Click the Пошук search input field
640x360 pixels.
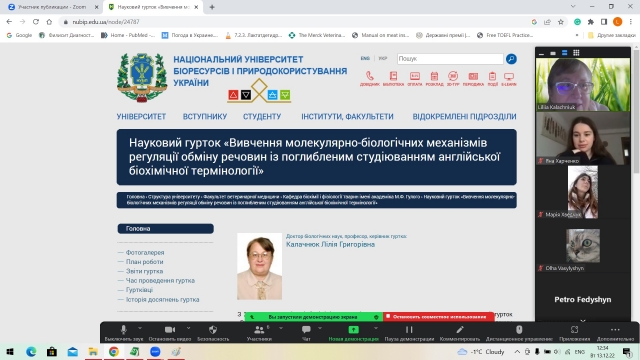coord(450,59)
